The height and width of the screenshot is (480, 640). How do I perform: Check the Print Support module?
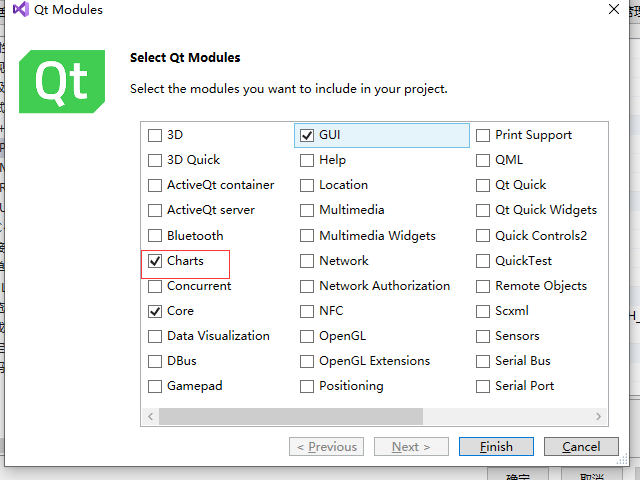tap(483, 136)
